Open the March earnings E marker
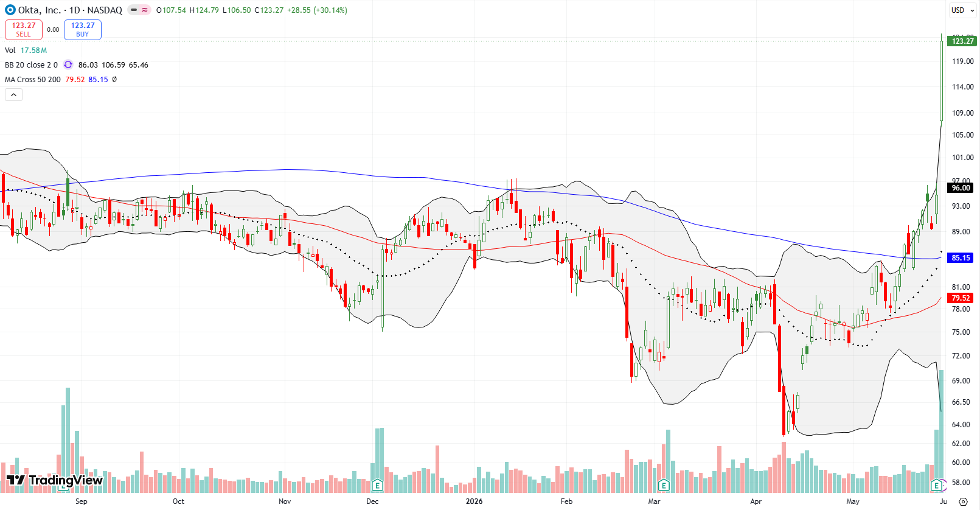The width and height of the screenshot is (980, 510). (664, 485)
